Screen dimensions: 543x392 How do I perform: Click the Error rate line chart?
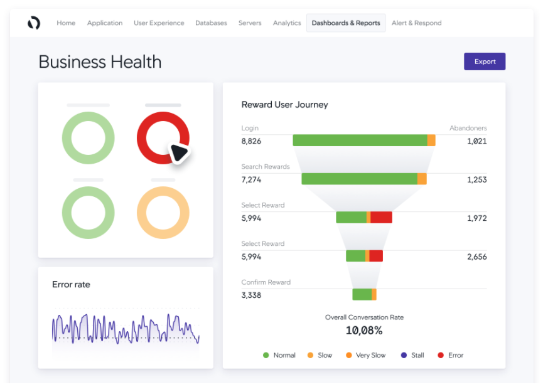126,329
